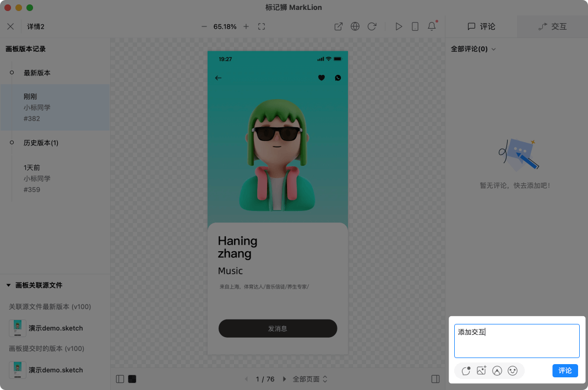Click the black background color swatch
The image size is (588, 390).
pyautogui.click(x=132, y=379)
